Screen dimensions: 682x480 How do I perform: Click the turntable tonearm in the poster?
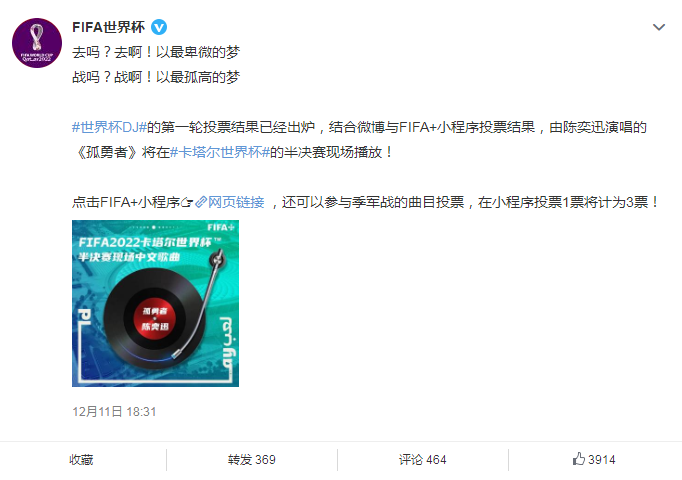point(202,302)
